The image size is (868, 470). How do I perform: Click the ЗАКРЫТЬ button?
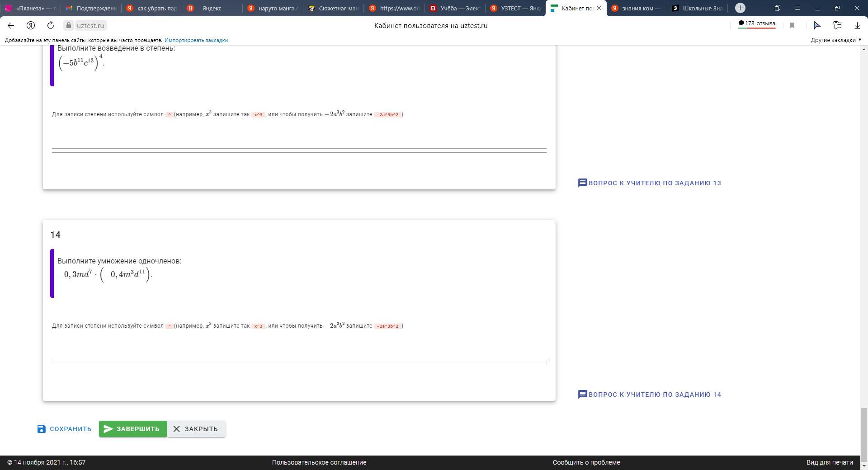[x=196, y=429]
